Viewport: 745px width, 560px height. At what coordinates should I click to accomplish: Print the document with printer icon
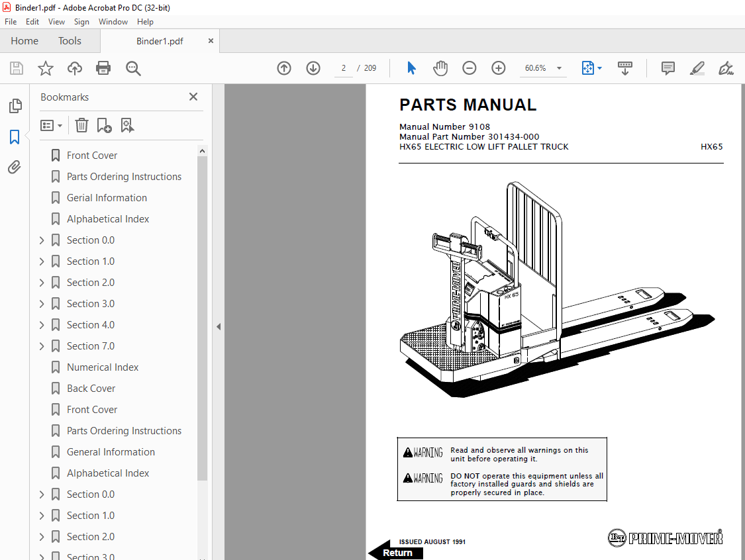coord(103,68)
